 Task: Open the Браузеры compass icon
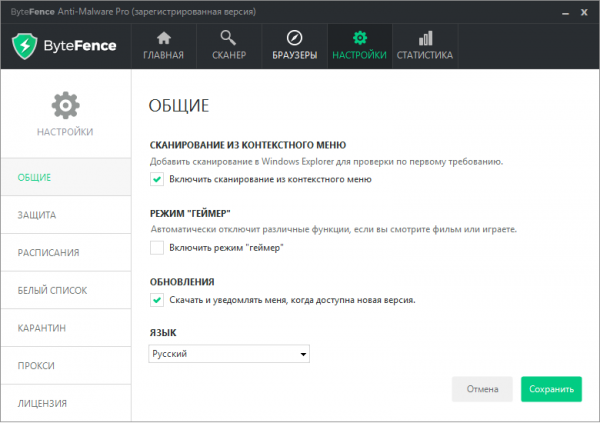[x=294, y=39]
